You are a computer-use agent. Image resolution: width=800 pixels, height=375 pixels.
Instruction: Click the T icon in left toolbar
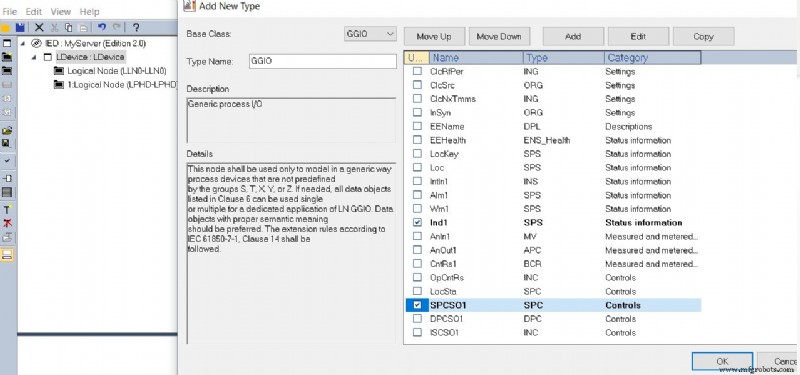tap(7, 210)
